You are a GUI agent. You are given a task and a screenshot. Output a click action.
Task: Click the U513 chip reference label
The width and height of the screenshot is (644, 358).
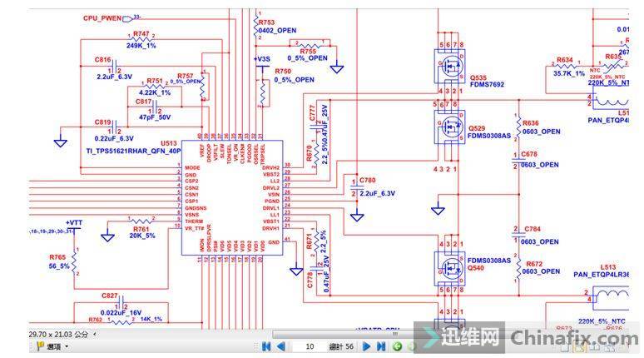(168, 143)
